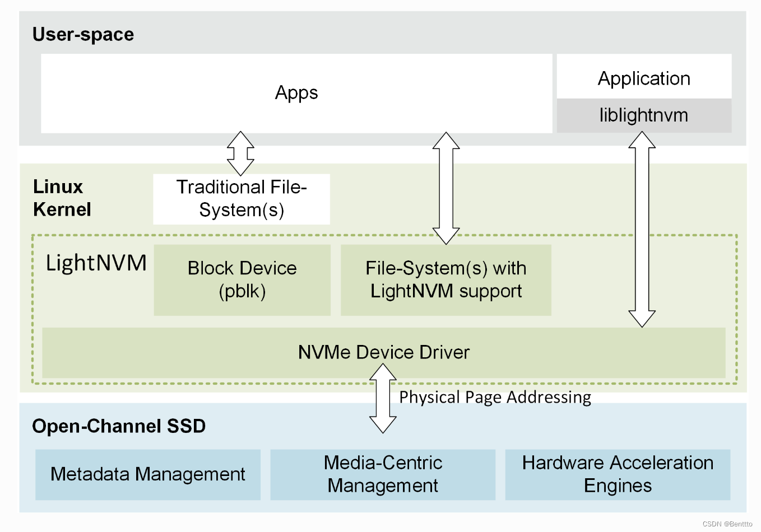The width and height of the screenshot is (761, 532).
Task: Click the Application box next to Apps
Action: pos(643,78)
